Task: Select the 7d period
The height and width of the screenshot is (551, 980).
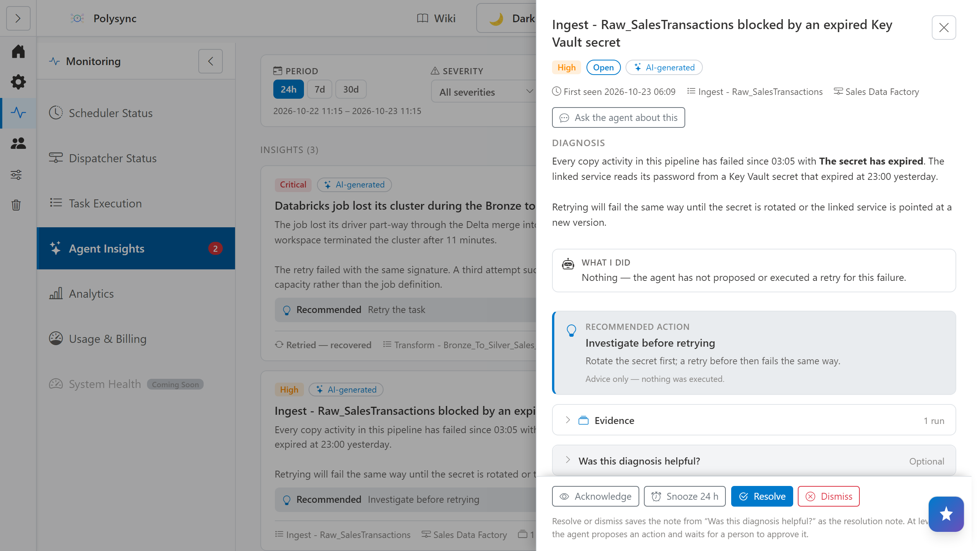Action: tap(319, 89)
